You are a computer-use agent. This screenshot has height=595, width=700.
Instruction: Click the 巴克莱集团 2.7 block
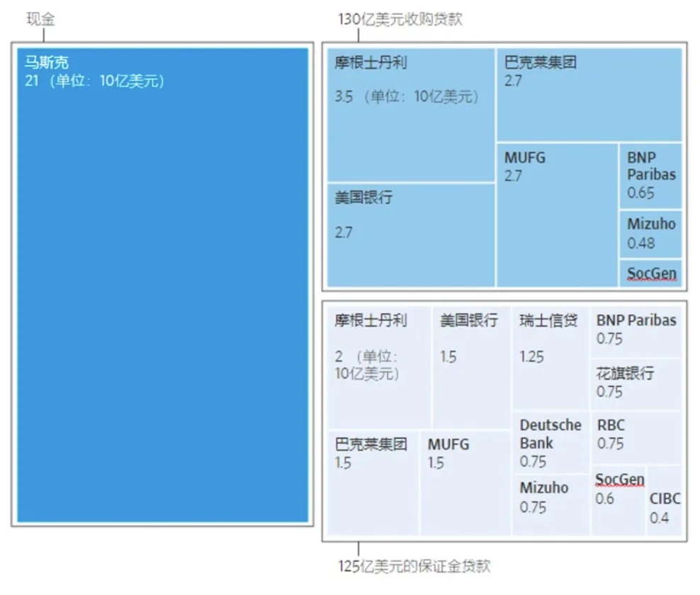coord(589,95)
